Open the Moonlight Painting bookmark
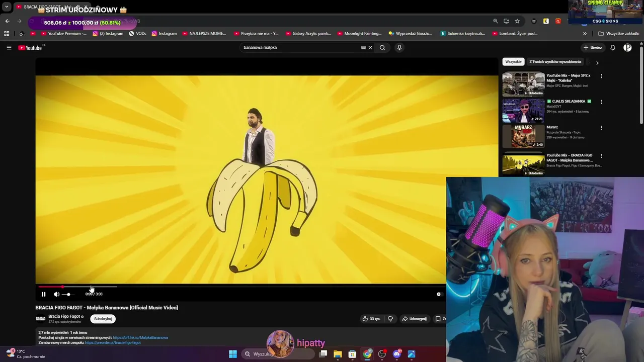Viewport: 644px width, 362px height. point(359,34)
